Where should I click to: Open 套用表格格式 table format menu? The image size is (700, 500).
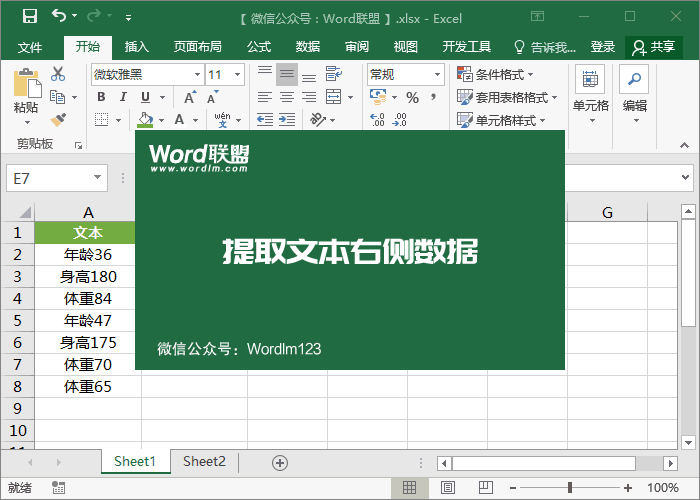[x=507, y=97]
